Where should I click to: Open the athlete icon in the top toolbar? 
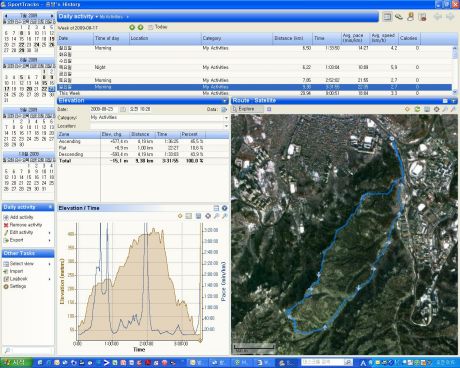[x=411, y=17]
